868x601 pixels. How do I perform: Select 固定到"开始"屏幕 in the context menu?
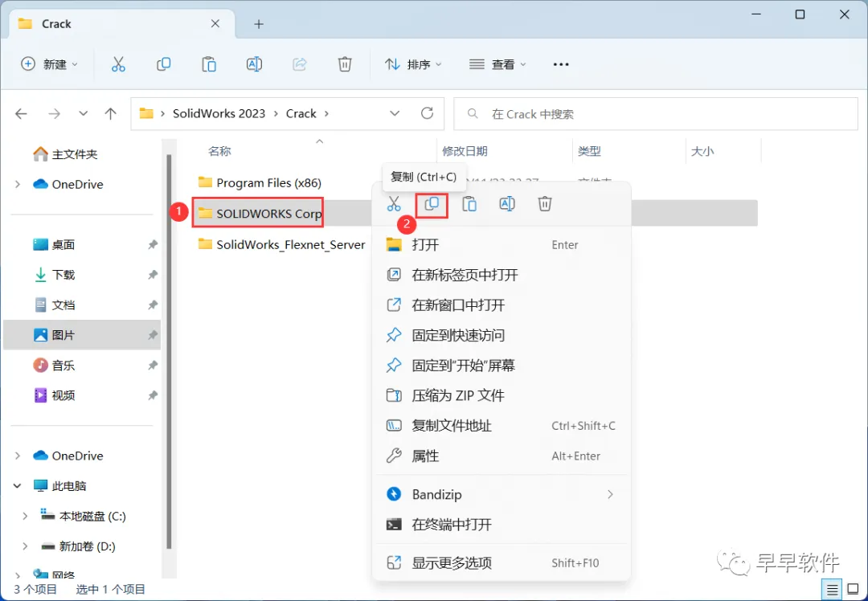(x=502, y=366)
